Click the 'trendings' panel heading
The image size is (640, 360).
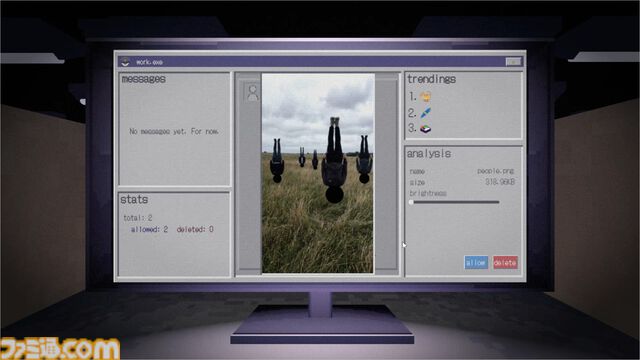point(431,79)
